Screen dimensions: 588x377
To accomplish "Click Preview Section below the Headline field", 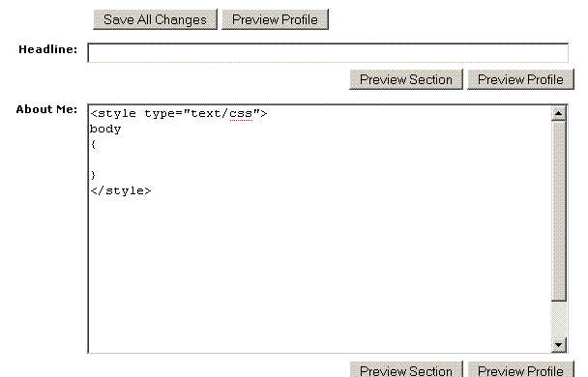I will pos(406,79).
